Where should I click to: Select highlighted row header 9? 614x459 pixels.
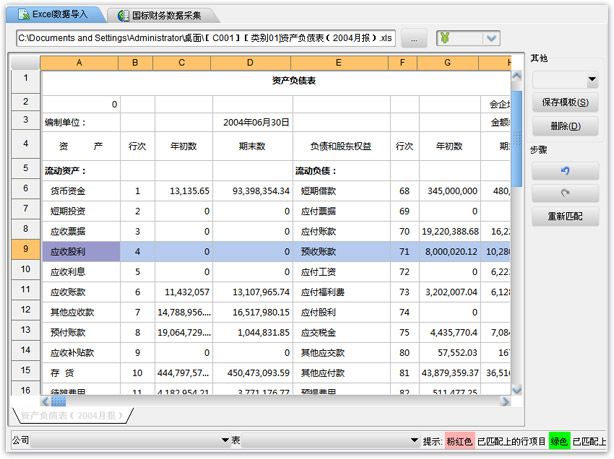point(25,250)
